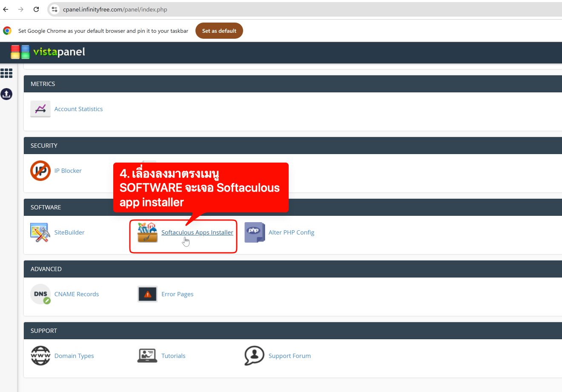Screen dimensions: 562x392
Task: Click the Domain Types globe icon
Action: coord(40,356)
